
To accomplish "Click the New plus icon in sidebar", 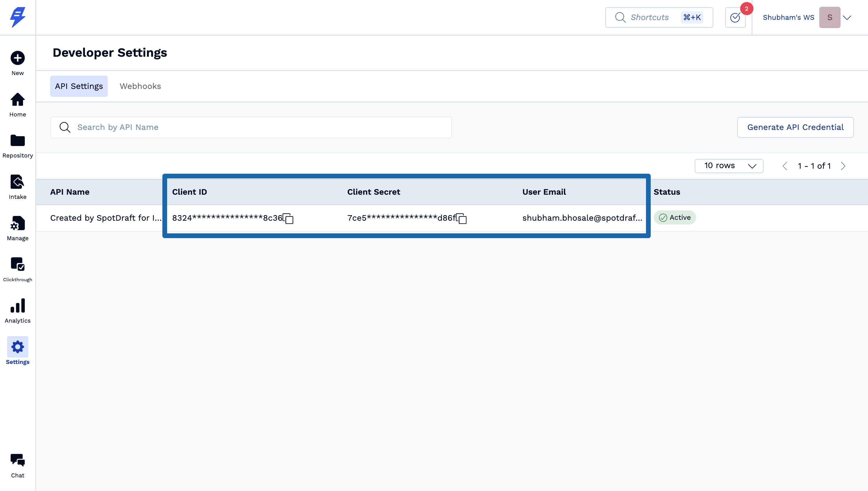I will tap(17, 58).
